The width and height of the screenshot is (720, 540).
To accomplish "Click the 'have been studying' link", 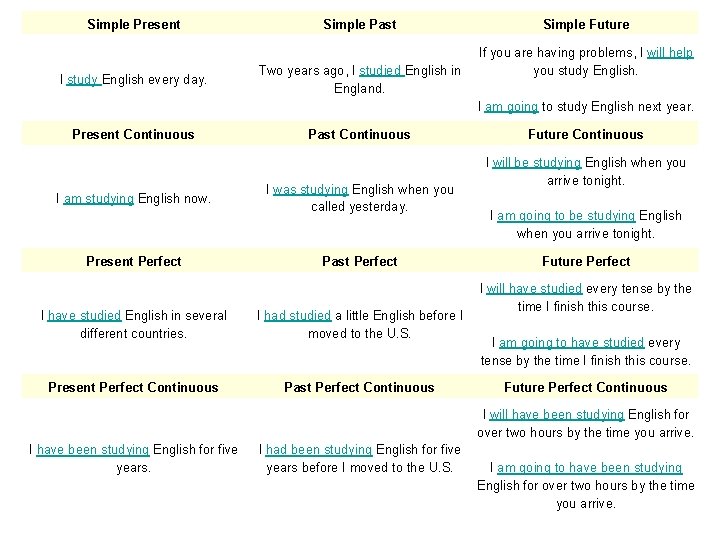I will click(93, 450).
